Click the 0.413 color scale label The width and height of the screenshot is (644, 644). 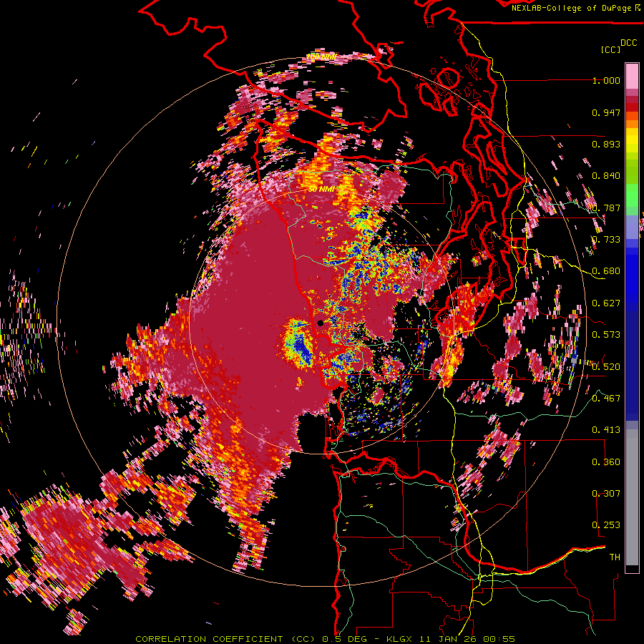click(606, 430)
